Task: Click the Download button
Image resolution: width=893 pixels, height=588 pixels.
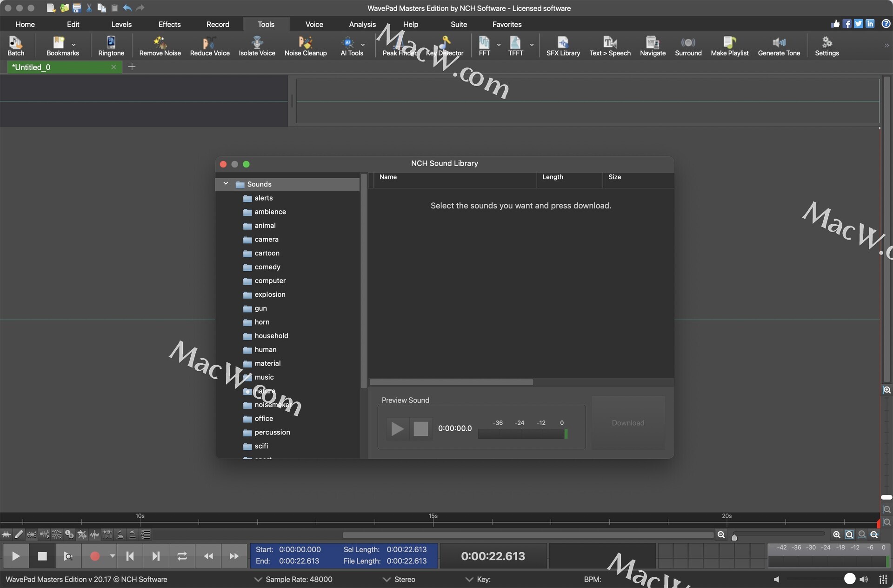Action: [628, 422]
